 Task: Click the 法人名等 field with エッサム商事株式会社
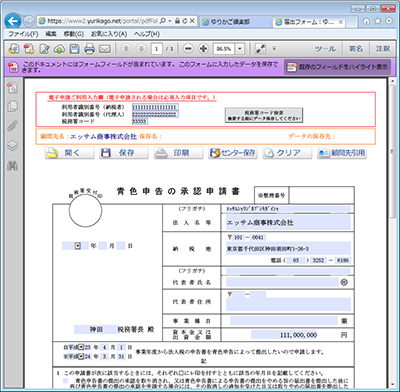(288, 223)
